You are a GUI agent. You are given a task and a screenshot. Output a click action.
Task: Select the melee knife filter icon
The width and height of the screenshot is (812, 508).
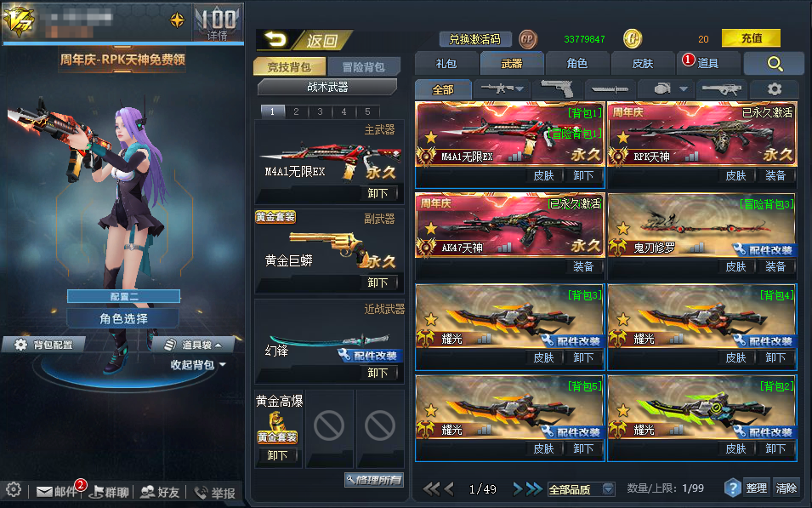[x=610, y=89]
